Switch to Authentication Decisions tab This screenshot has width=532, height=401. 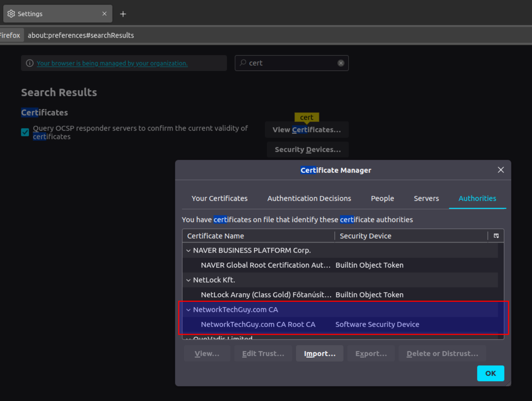[309, 198]
